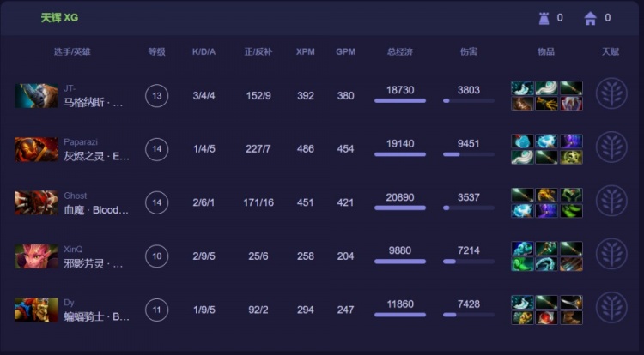Open Dy's talent tree icon

[611, 308]
